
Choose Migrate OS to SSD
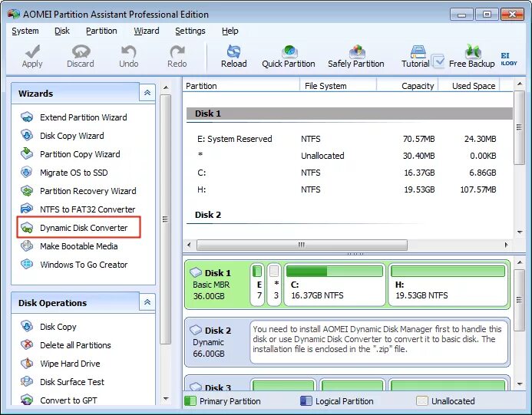click(x=74, y=173)
